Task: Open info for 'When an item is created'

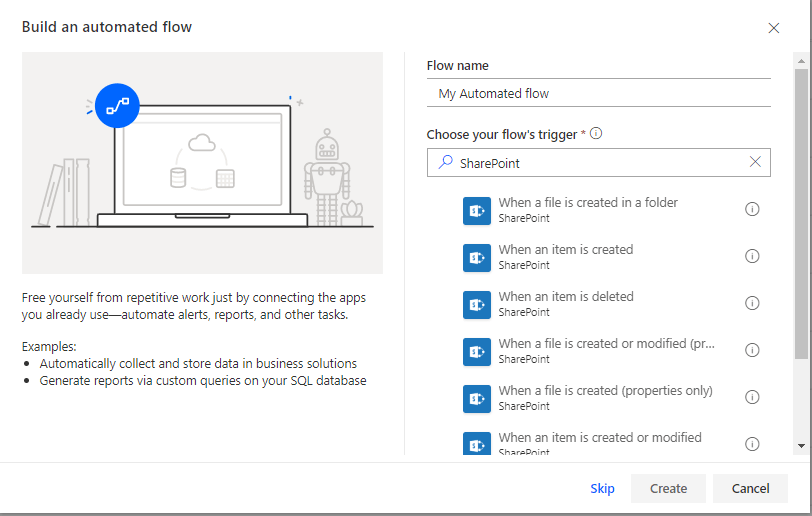Action: 752,256
